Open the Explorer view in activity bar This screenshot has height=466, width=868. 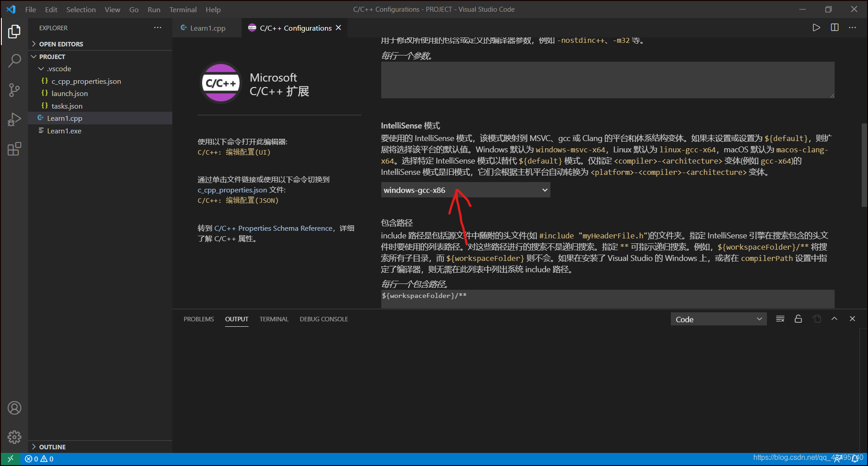(14, 32)
